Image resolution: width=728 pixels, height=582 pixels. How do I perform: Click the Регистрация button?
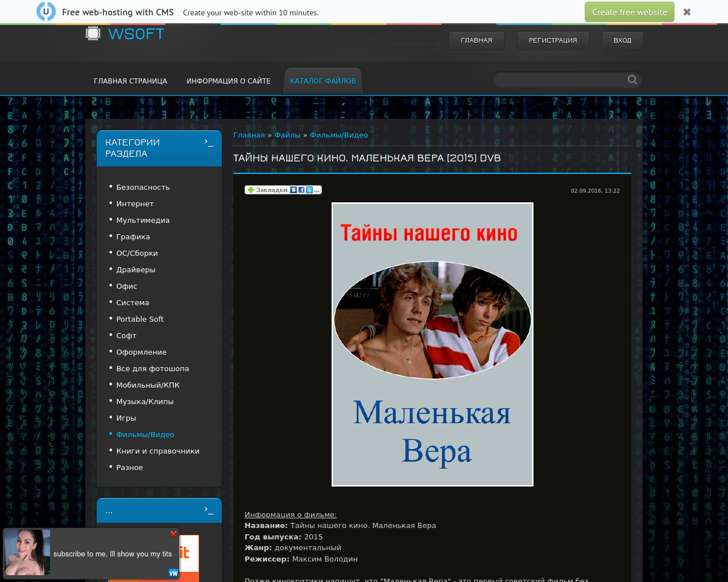[x=553, y=40]
